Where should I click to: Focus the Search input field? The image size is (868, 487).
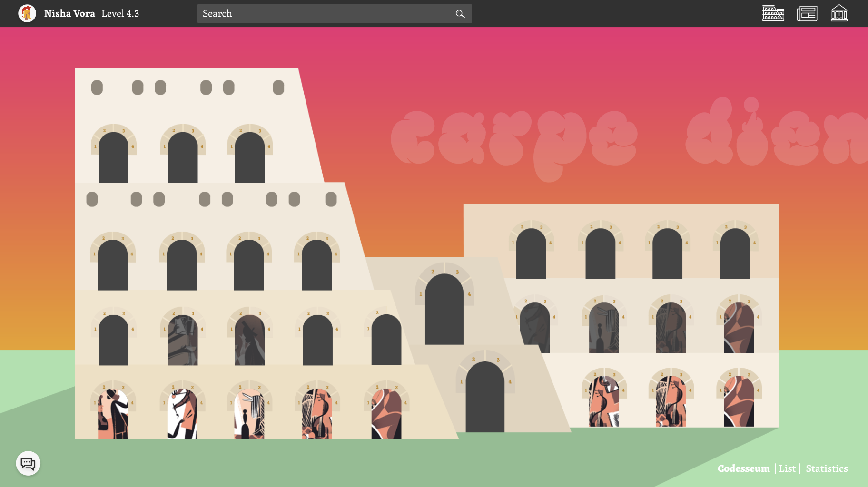334,14
